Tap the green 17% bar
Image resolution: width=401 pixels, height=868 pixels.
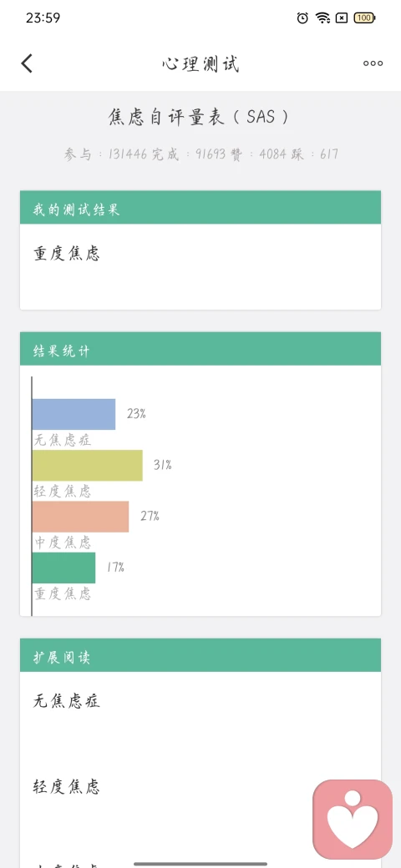[63, 568]
